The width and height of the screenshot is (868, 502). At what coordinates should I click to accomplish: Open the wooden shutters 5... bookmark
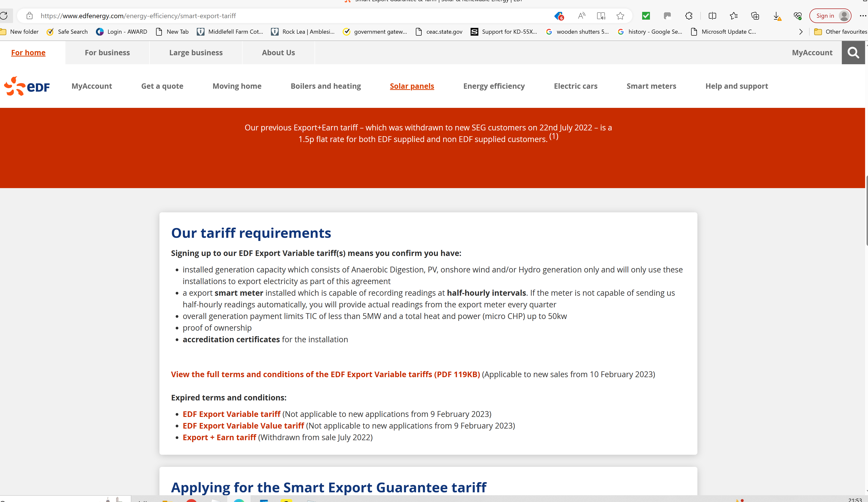point(578,32)
